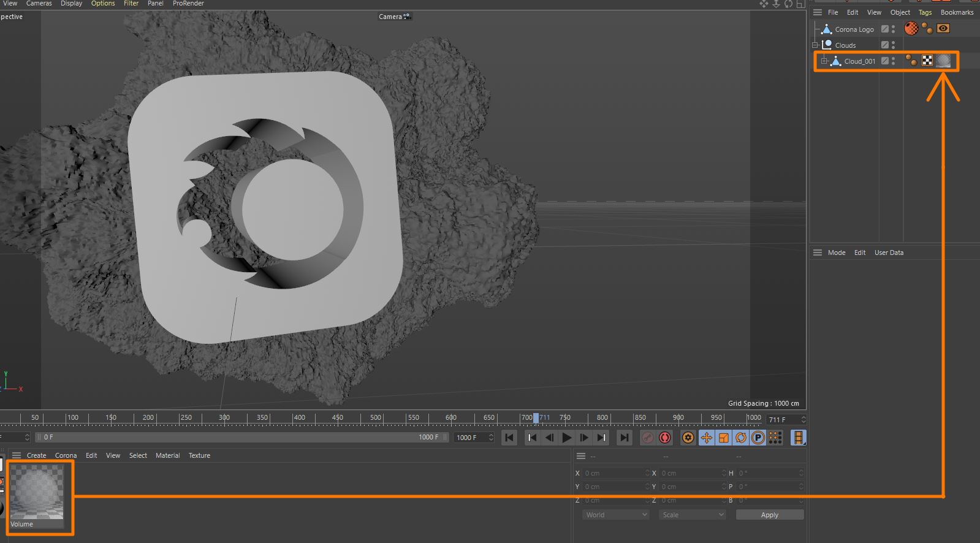Click the viewport orbit navigation icon
Viewport: 980px width, 543px height.
click(788, 4)
